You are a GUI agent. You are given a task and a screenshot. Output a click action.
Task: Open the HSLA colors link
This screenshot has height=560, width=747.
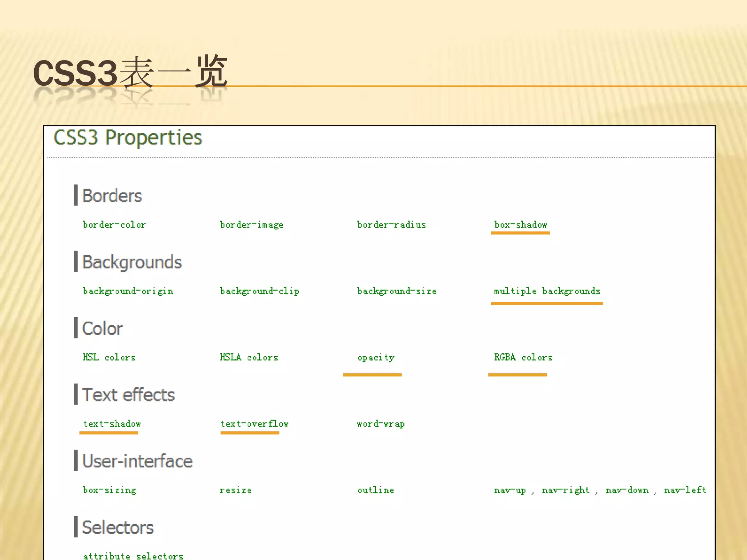tap(249, 357)
